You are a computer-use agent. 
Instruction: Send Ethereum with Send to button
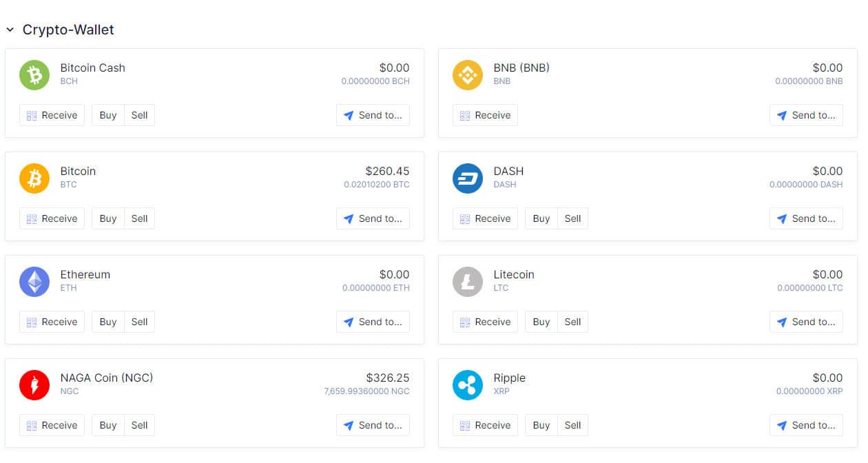pos(373,322)
